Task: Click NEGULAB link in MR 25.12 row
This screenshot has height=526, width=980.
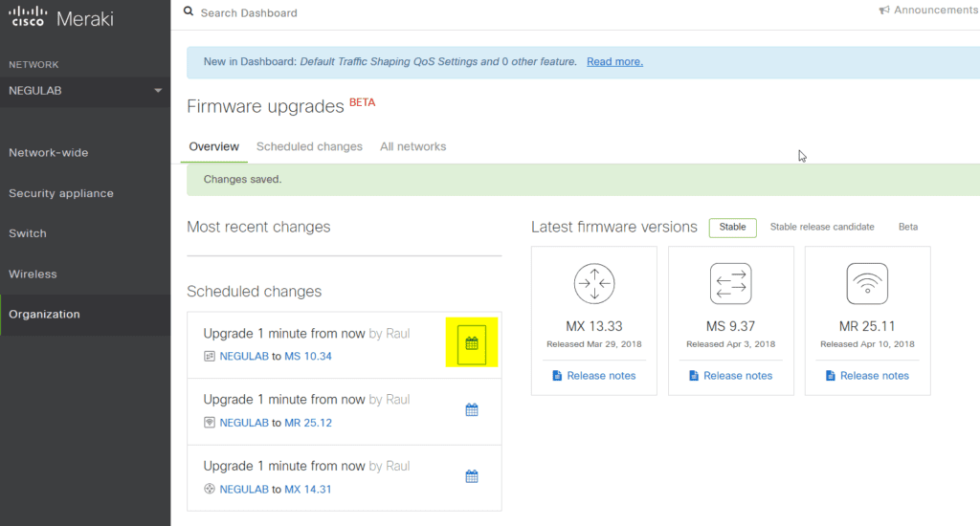Action: click(x=244, y=423)
